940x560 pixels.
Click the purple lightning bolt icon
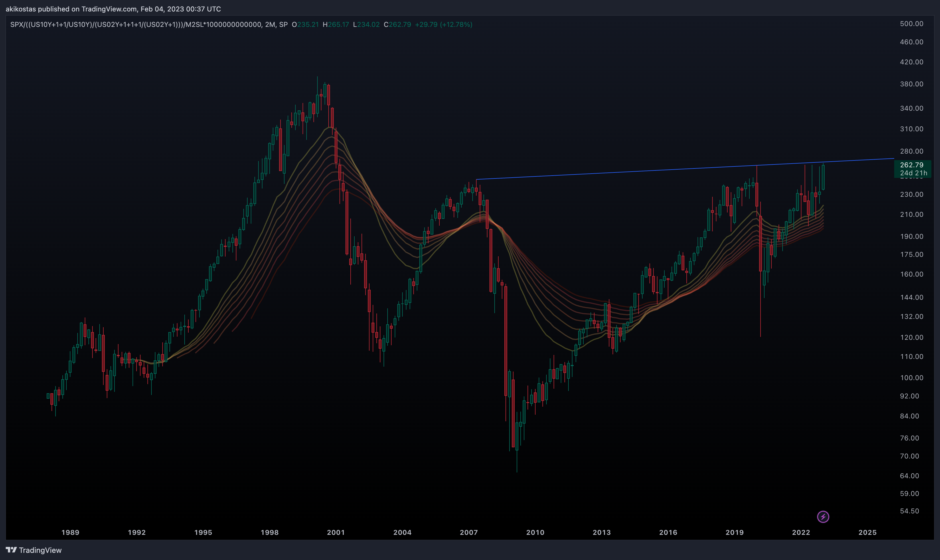[823, 517]
